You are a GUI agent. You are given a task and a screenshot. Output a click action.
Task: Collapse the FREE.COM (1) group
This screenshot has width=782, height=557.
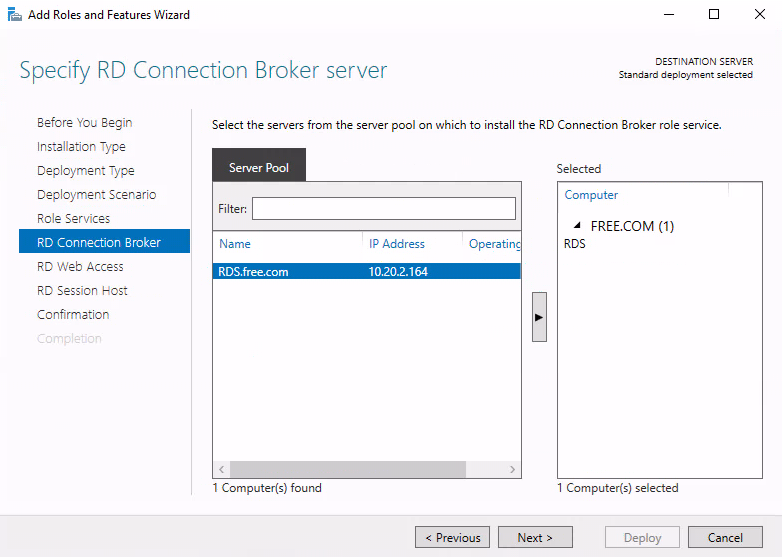point(578,225)
